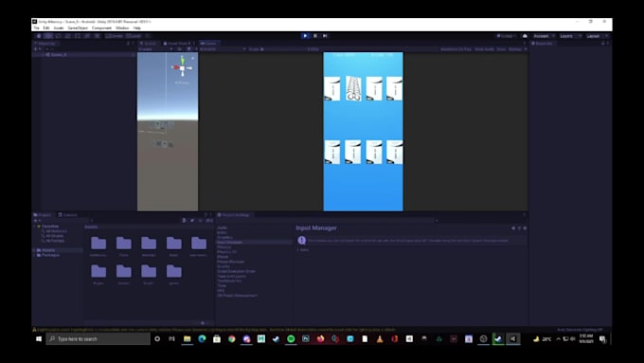The image size is (644, 363).
Task: Switch to the Game tab
Action: point(209,44)
